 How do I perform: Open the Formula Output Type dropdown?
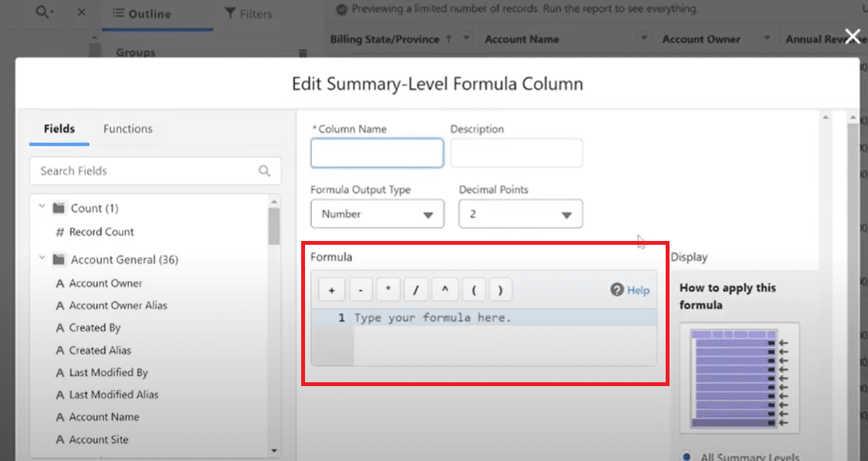(378, 214)
